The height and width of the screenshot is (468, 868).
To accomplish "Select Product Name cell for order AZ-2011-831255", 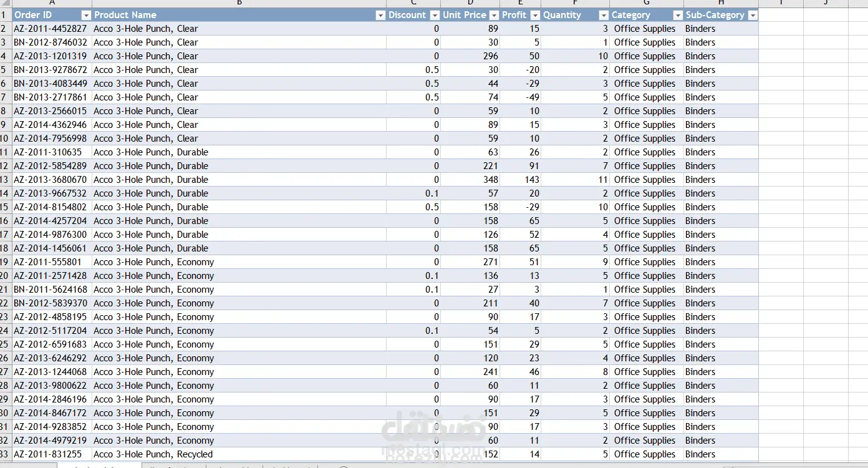I will pos(239,454).
